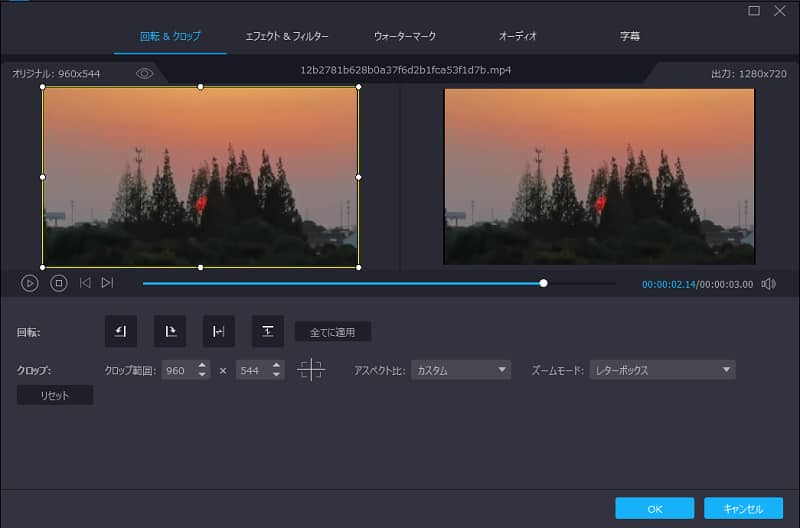Close the editor window

[x=780, y=11]
